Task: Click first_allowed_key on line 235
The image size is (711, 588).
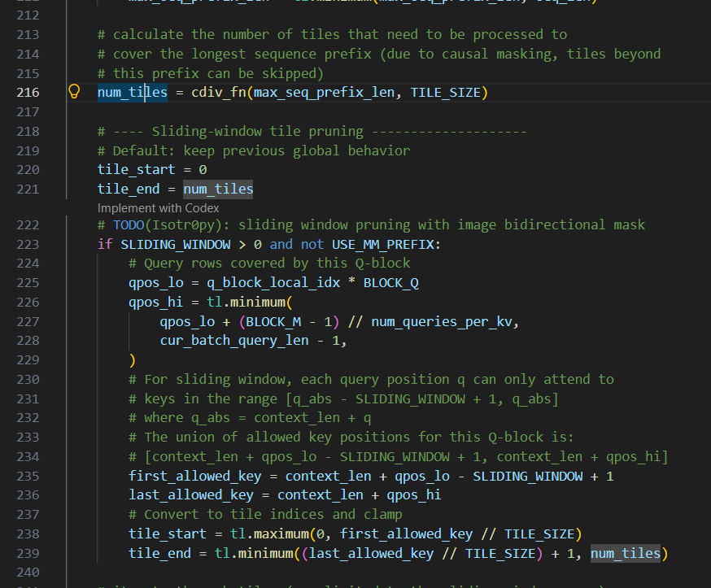Action: click(195, 477)
